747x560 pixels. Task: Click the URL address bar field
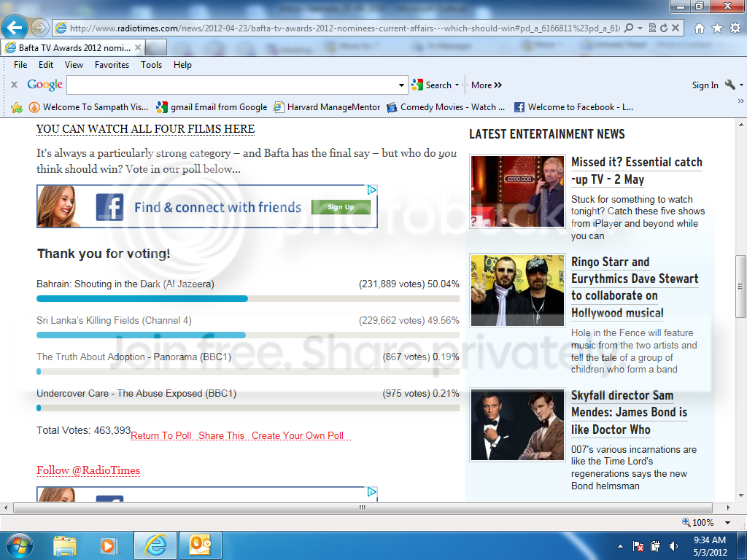click(x=344, y=28)
